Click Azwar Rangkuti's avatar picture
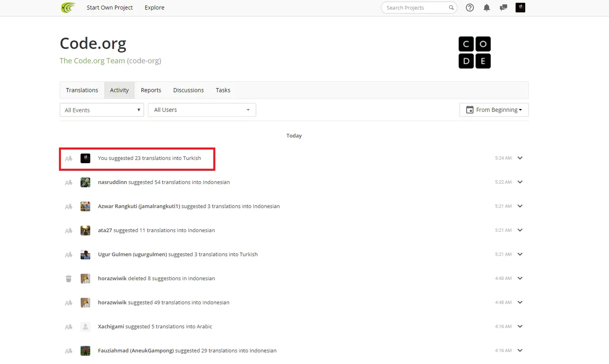 coord(85,207)
